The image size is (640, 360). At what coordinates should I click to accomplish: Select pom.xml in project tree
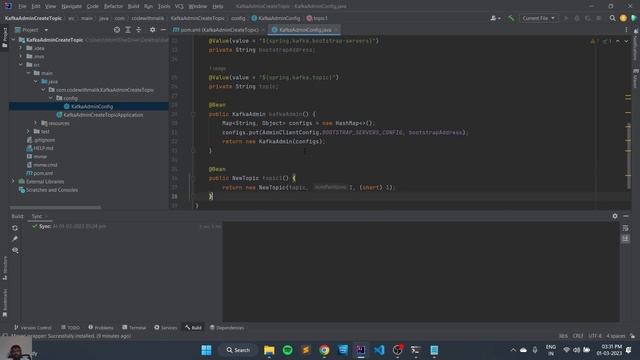[40, 173]
